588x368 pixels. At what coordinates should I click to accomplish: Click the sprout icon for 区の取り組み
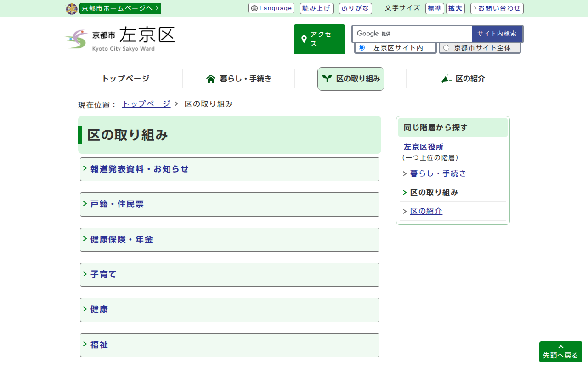coord(327,79)
